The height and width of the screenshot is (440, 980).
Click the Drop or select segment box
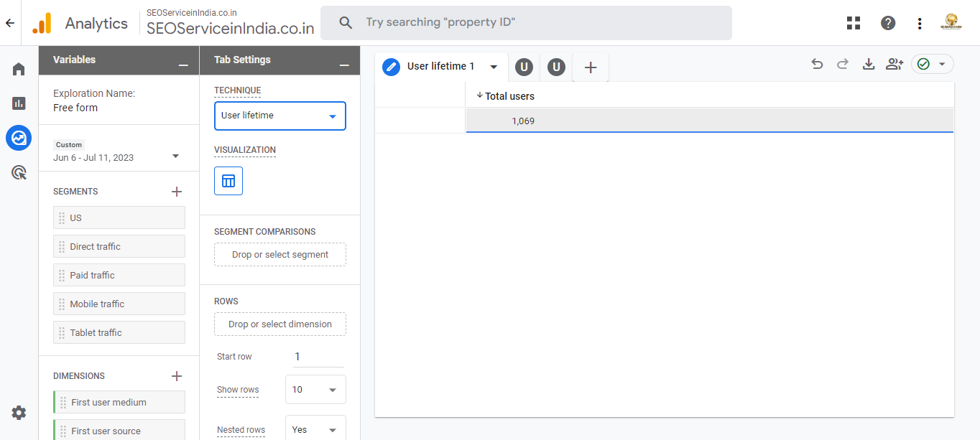pyautogui.click(x=279, y=255)
